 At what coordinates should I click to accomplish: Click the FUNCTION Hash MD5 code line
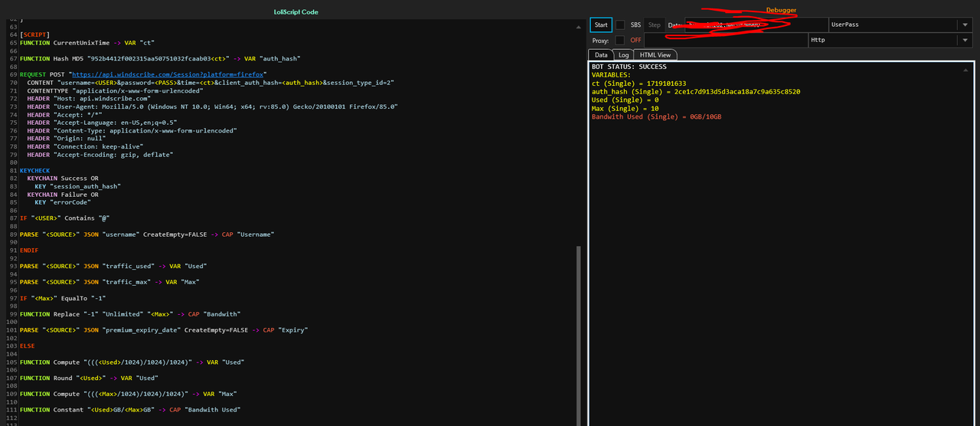(160, 58)
